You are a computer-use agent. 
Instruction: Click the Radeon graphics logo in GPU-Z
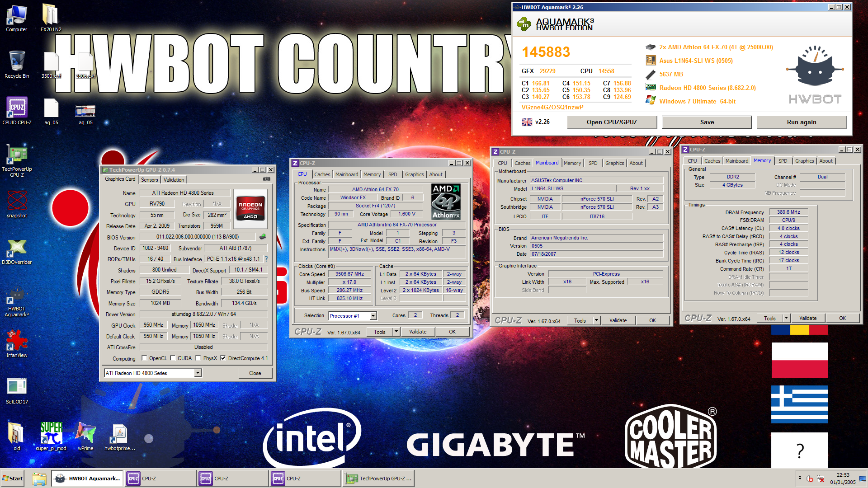[250, 209]
